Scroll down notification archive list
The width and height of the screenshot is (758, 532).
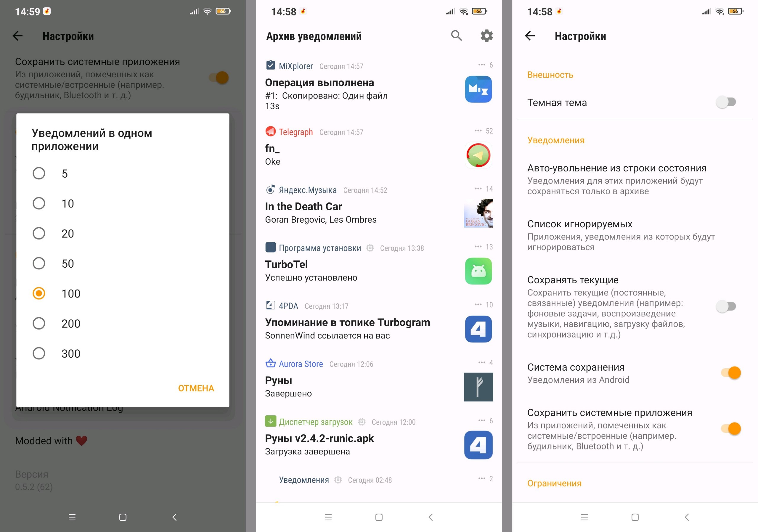379,288
